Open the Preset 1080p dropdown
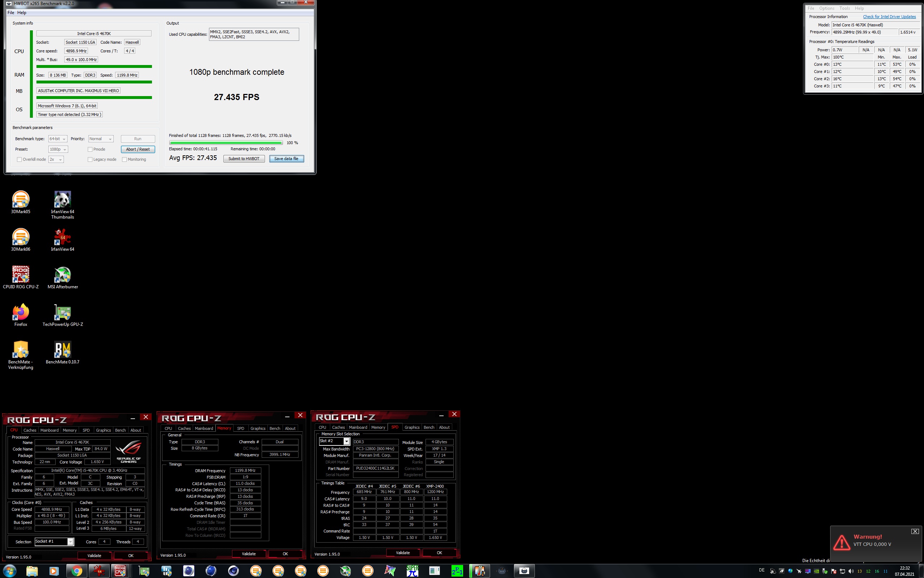924x578 pixels. tap(58, 150)
